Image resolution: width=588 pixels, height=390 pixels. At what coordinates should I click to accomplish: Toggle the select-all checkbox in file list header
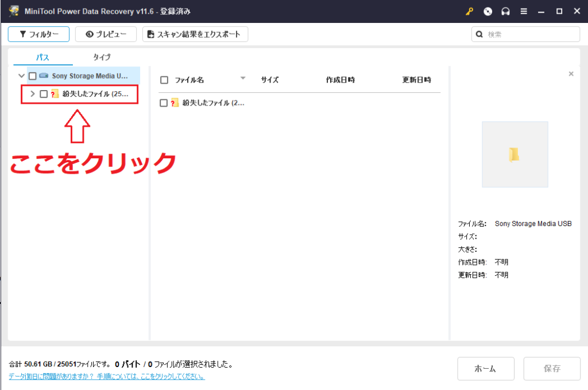tap(164, 80)
